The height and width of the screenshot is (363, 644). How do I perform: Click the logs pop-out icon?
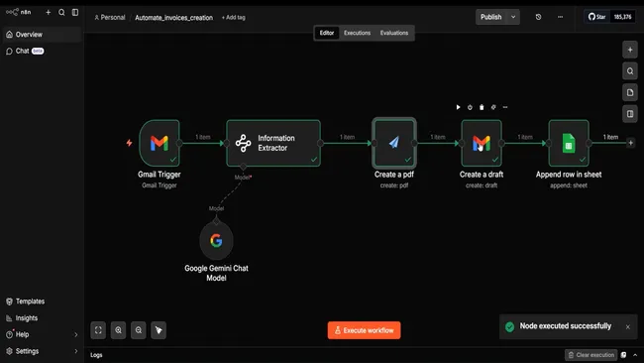[623, 355]
